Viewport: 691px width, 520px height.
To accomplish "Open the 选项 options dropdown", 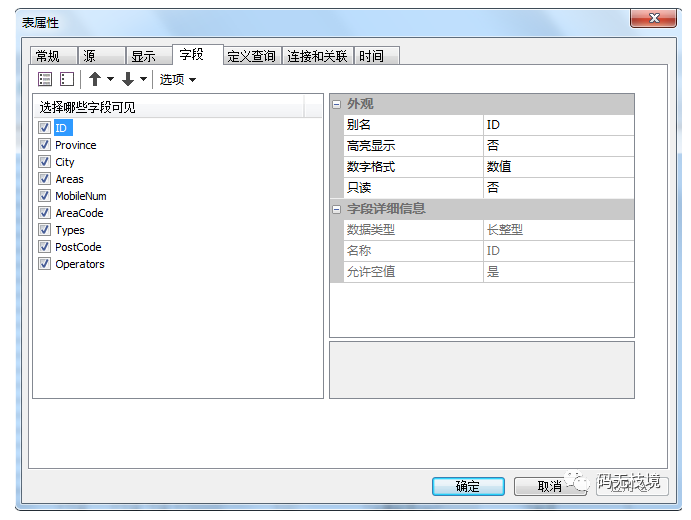I will 178,80.
